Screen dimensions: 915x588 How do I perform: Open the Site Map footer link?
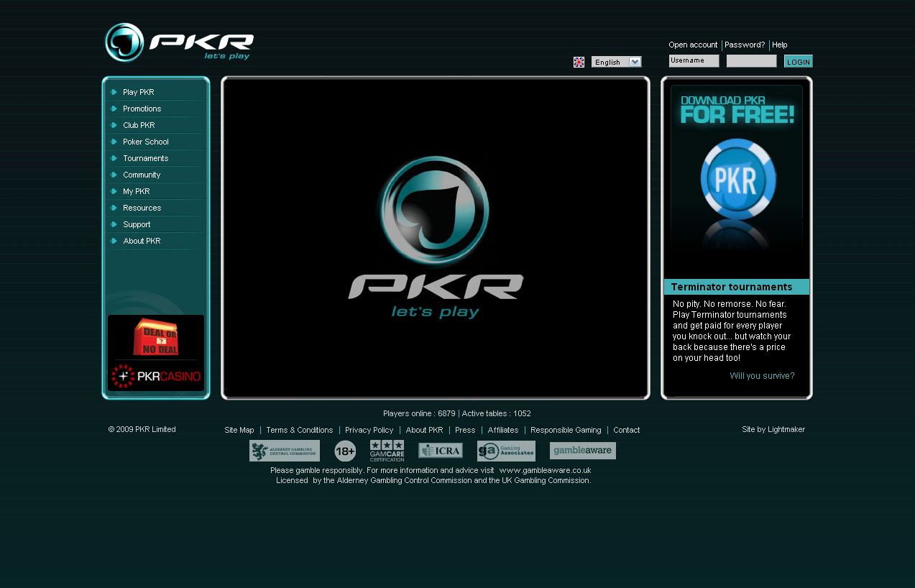click(239, 430)
